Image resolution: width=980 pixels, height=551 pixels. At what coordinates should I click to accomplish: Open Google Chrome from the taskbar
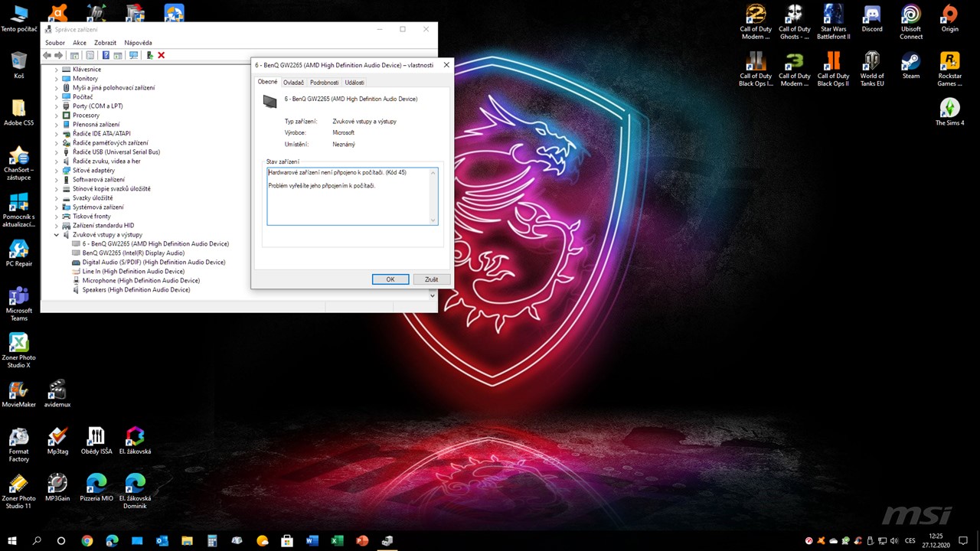point(87,541)
